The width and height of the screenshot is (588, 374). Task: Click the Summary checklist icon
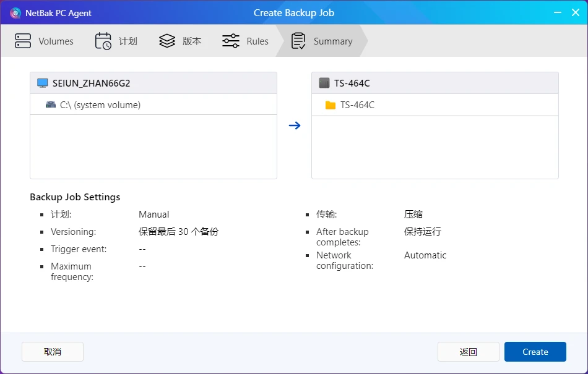[298, 41]
